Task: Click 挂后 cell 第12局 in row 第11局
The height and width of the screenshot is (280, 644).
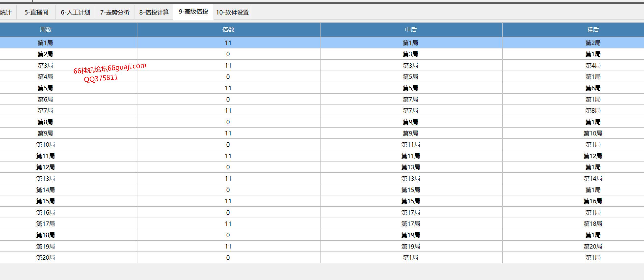Action: point(573,156)
